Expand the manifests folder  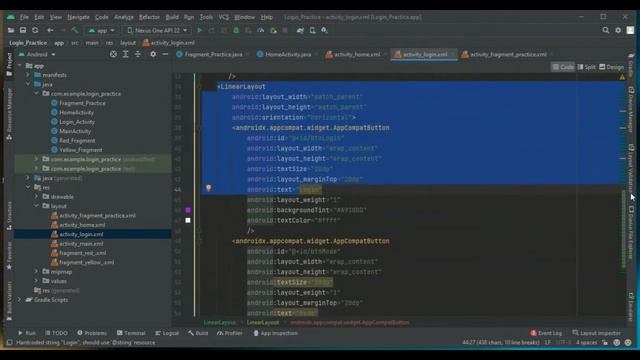[28, 75]
